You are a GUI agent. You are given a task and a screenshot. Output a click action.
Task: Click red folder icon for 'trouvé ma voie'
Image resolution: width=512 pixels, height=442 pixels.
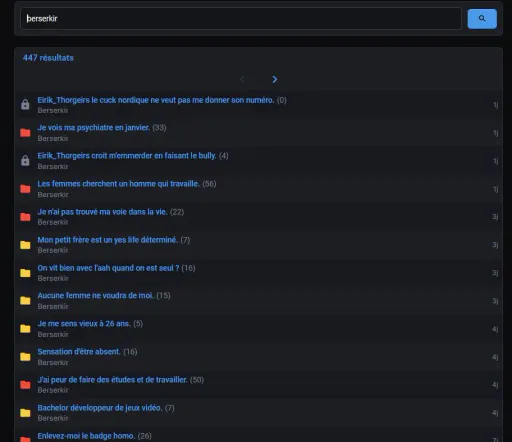coord(25,217)
